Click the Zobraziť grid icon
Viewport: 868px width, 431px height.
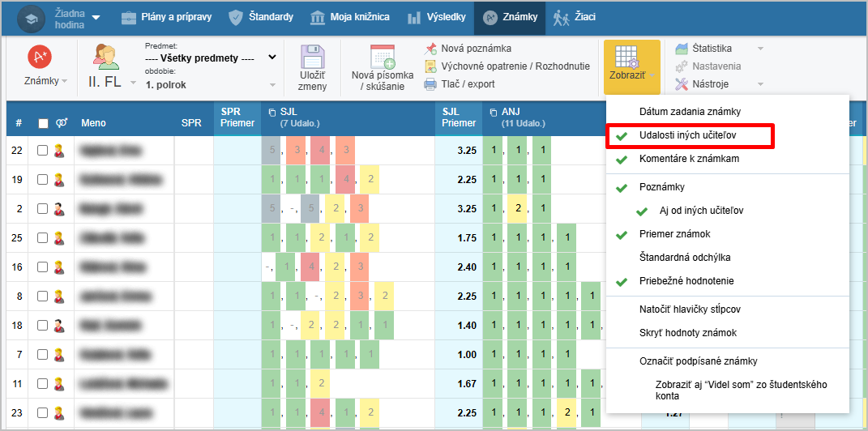(626, 56)
